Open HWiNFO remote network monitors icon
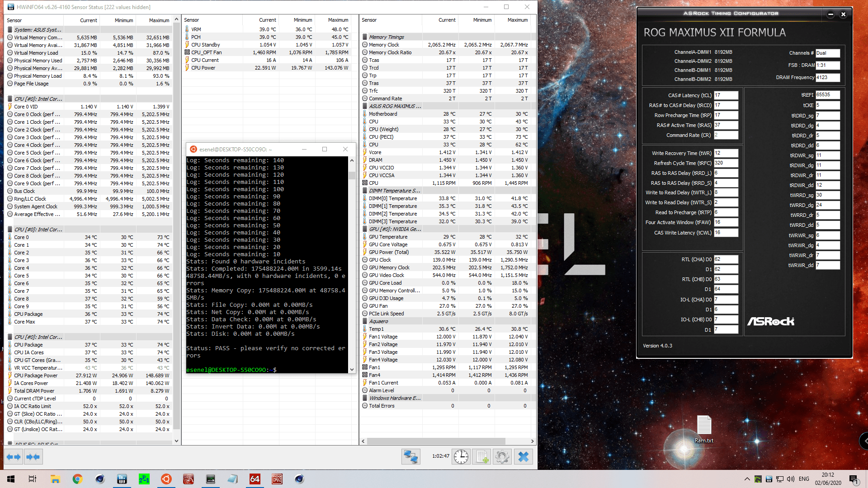This screenshot has height=488, width=868. coord(410,457)
